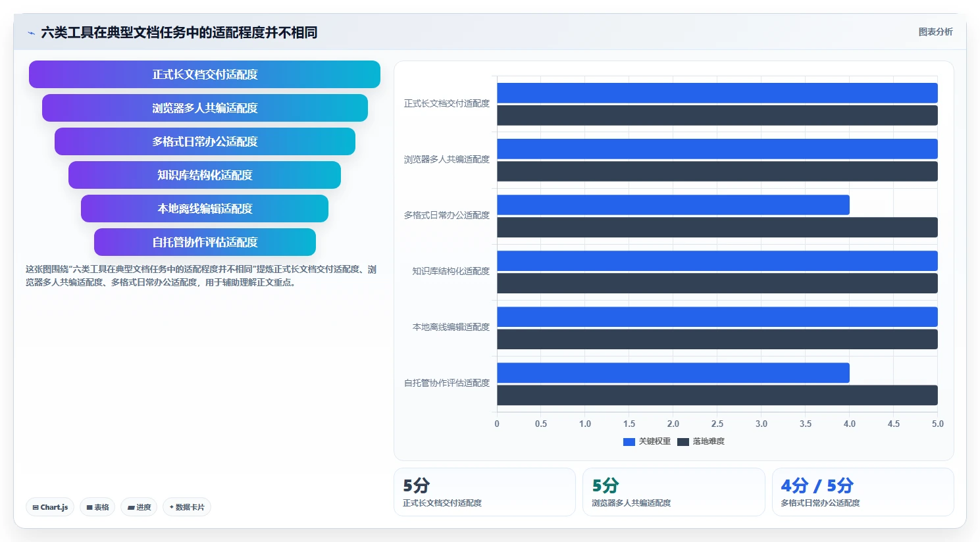The height and width of the screenshot is (542, 980).
Task: Click the 1.0 tick on the x-axis
Action: [x=585, y=424]
